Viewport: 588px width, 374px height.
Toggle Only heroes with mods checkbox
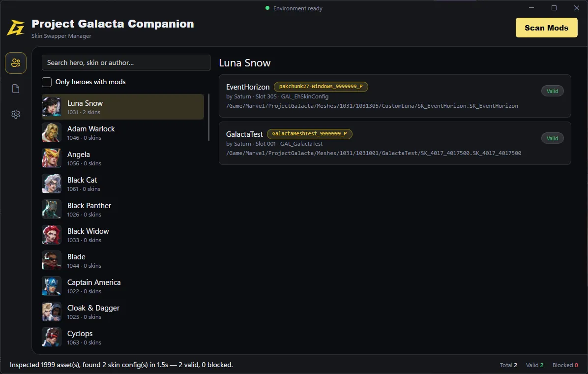(47, 82)
